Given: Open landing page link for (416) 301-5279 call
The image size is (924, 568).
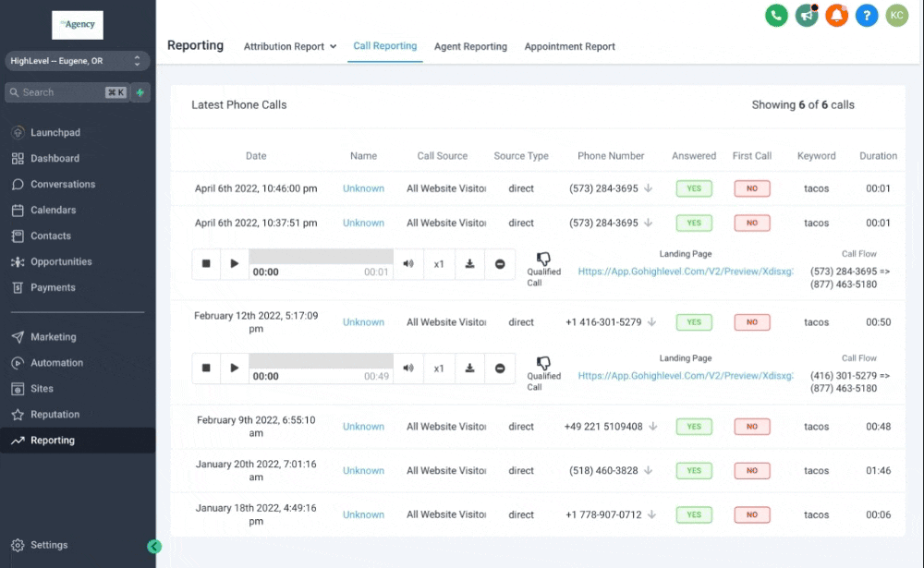Looking at the screenshot, I should (x=686, y=376).
